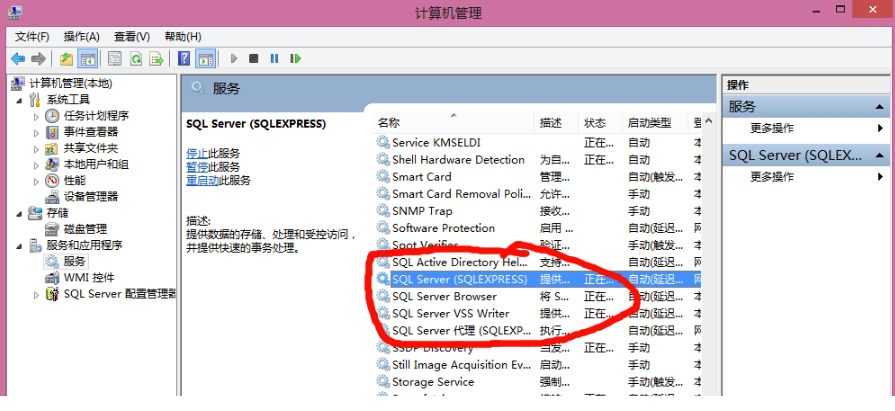This screenshot has width=895, height=411.
Task: Select SQL Server 代理 (SQLEXPRESS) row
Action: [538, 331]
